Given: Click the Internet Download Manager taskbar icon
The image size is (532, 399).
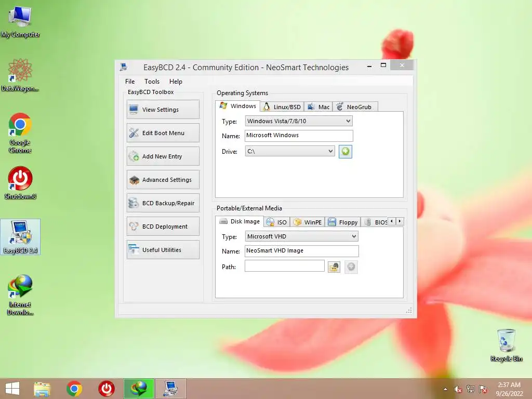Looking at the screenshot, I should coord(139,389).
